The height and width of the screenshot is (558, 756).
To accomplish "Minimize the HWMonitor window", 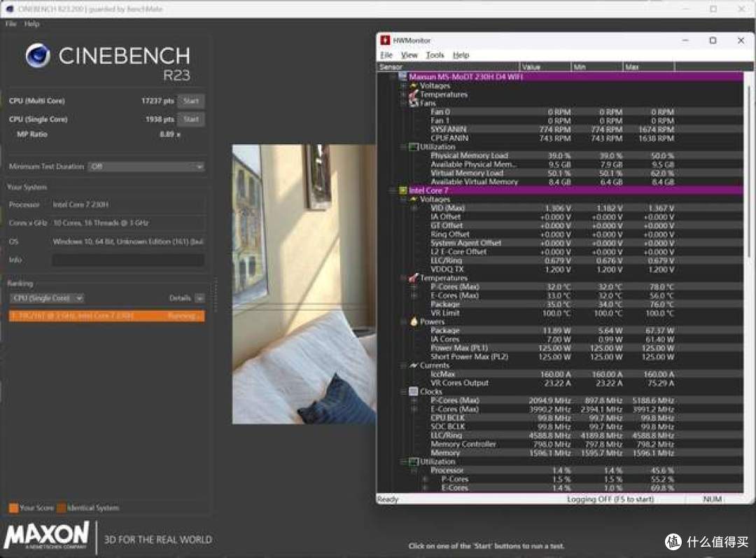I will point(685,41).
